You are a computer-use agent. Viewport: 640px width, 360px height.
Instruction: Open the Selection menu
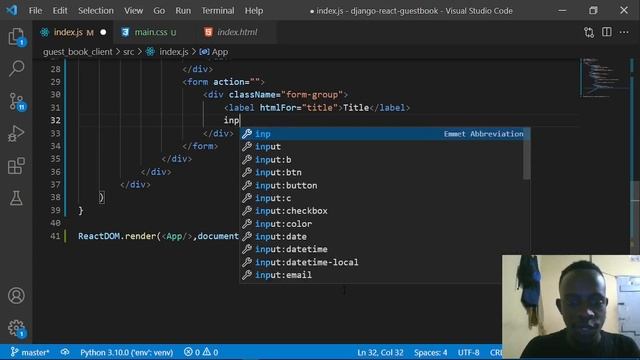(96, 11)
